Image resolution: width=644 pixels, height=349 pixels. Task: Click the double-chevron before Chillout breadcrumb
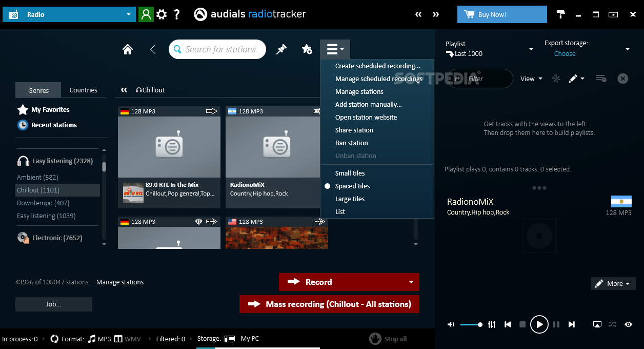coord(124,90)
